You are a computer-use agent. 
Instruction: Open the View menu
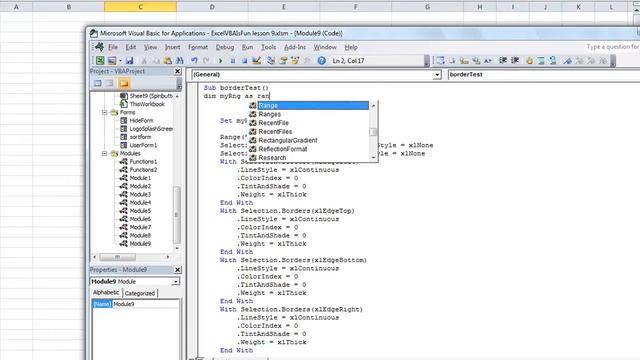tap(150, 47)
